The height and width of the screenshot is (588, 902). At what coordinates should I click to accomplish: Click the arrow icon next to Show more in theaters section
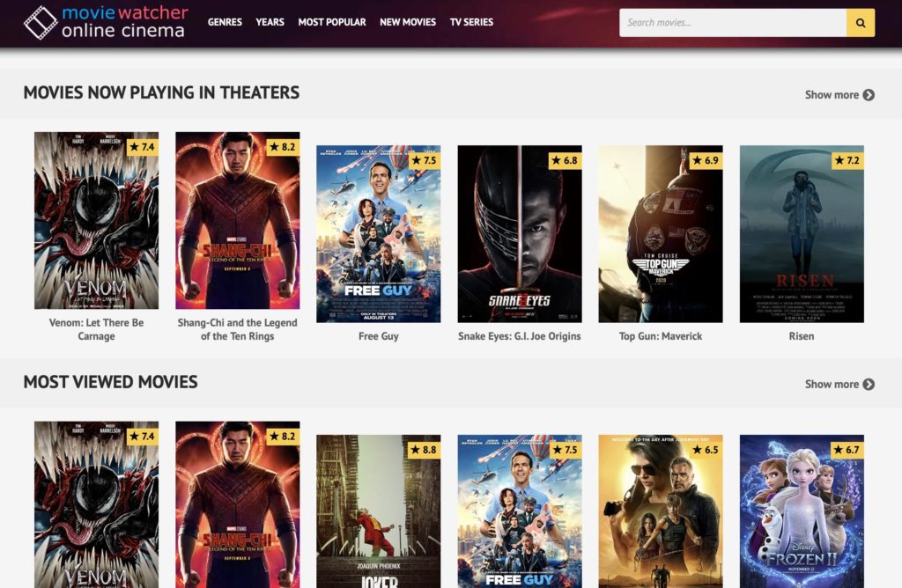(x=869, y=95)
